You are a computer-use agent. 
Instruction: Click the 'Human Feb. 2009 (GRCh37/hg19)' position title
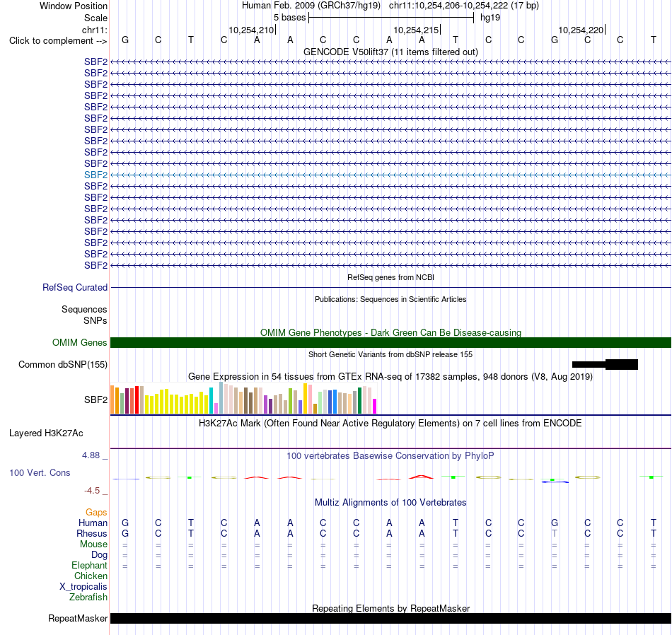click(x=311, y=6)
